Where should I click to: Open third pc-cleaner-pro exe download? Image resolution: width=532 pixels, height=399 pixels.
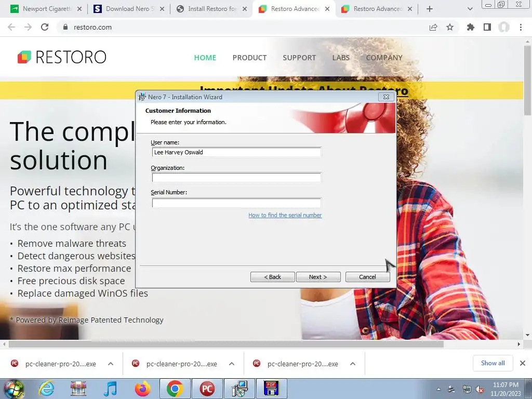(296, 364)
